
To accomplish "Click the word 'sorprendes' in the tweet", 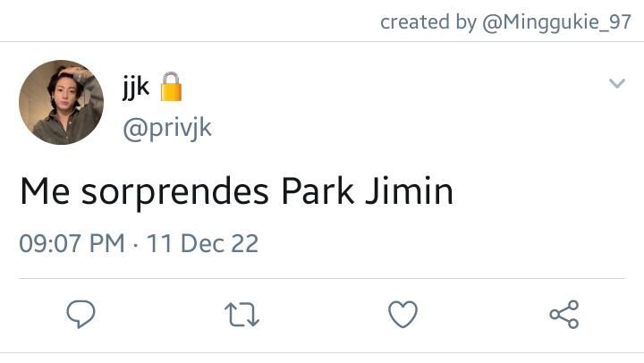I will [x=175, y=193].
